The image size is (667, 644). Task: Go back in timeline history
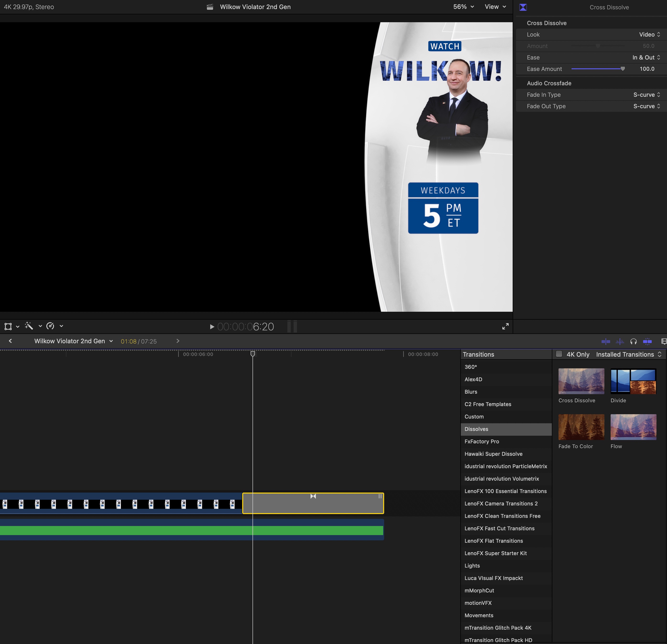click(x=11, y=341)
